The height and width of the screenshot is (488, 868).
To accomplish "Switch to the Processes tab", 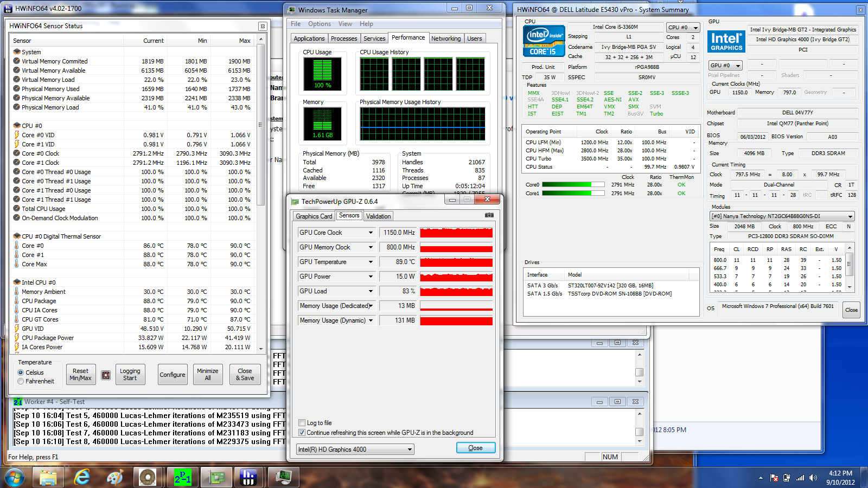I will click(x=344, y=38).
